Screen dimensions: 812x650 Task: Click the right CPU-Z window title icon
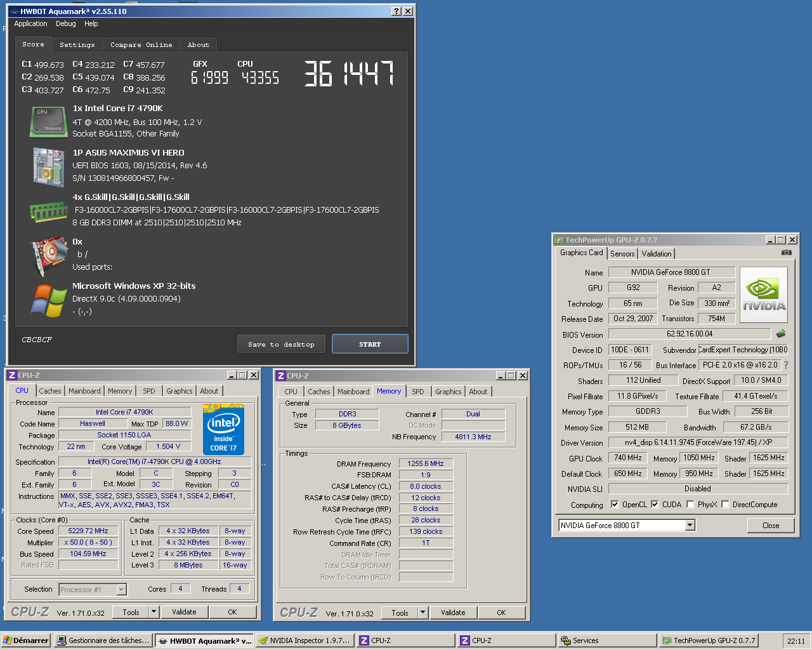tap(281, 376)
